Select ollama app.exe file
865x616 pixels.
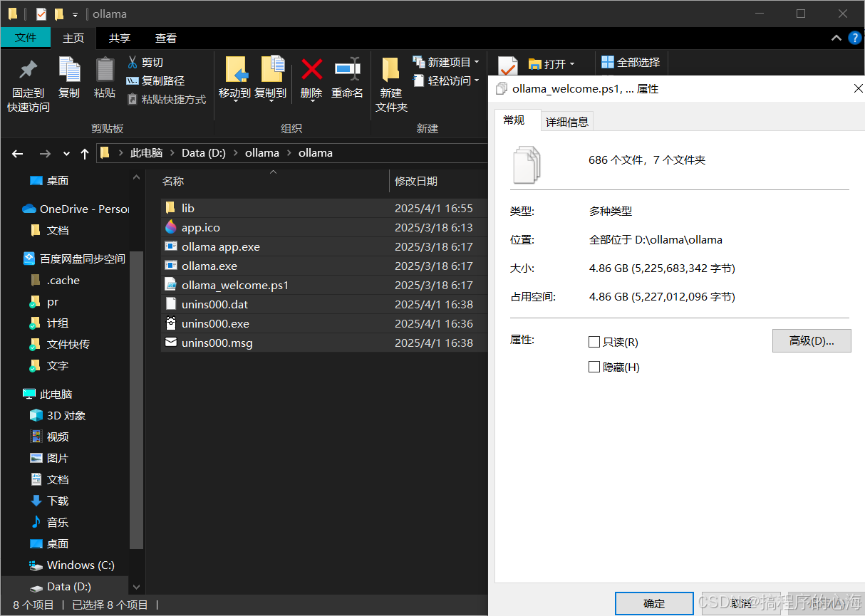click(323, 246)
